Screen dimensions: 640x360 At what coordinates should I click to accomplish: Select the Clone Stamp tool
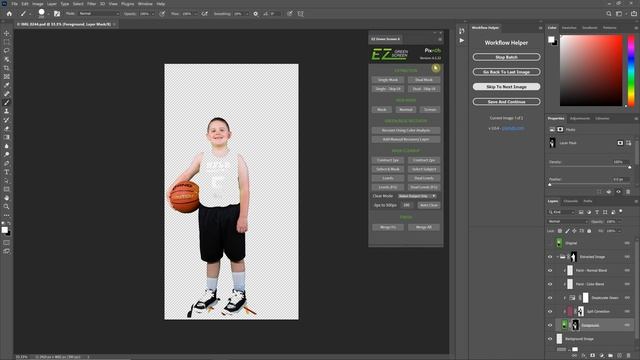(7, 111)
